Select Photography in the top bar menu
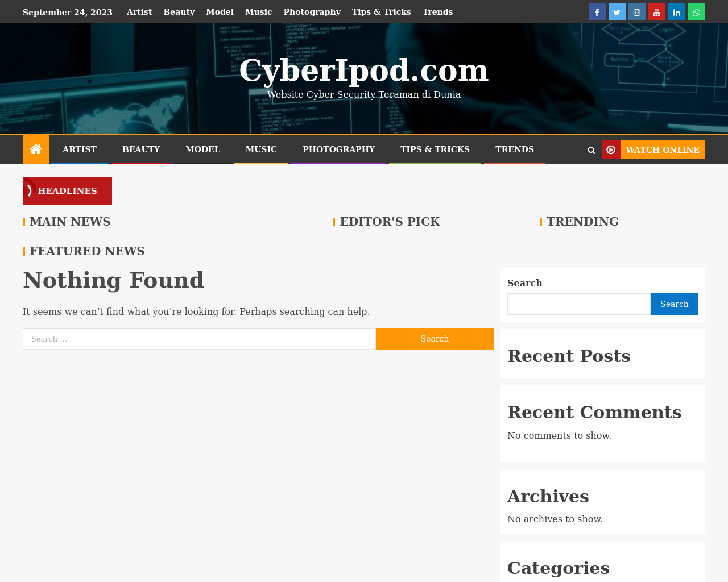The height and width of the screenshot is (582, 728). [x=312, y=12]
